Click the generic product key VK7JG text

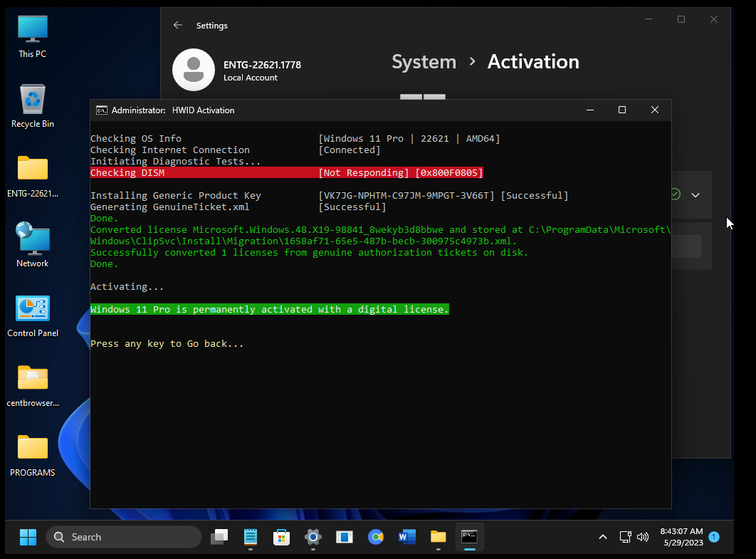point(406,195)
